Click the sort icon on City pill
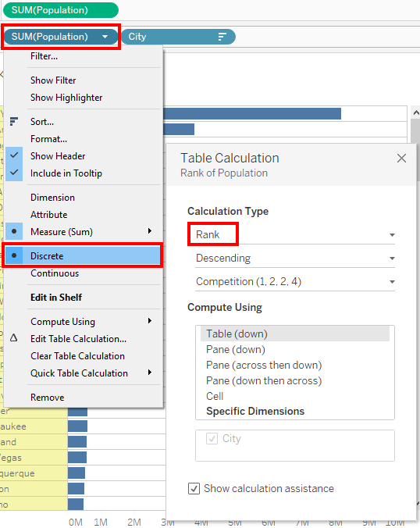Screen dimensions: 420x528 (x=222, y=37)
